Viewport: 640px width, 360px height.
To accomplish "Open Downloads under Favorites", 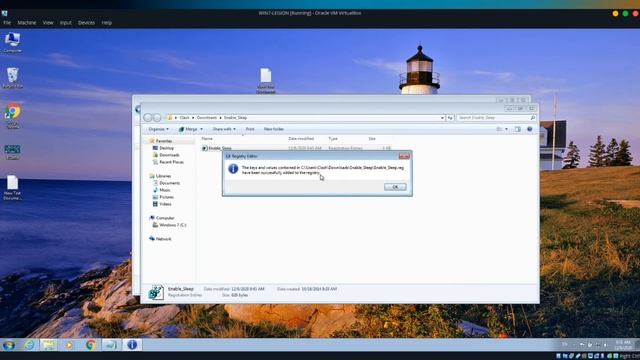I will pos(169,155).
